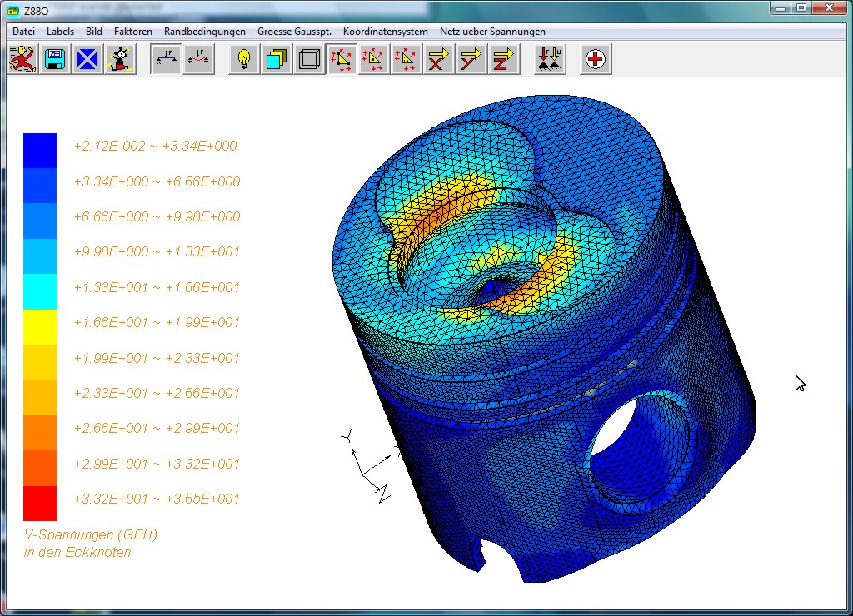This screenshot has width=853, height=616.
Task: Toggle the deflected structure view button
Action: click(x=198, y=60)
